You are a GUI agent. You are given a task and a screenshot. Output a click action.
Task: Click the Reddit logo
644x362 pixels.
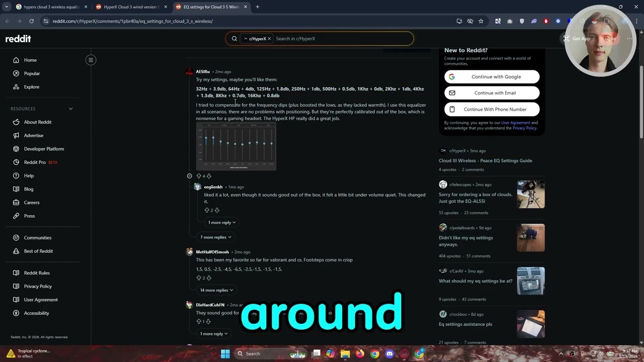click(18, 39)
